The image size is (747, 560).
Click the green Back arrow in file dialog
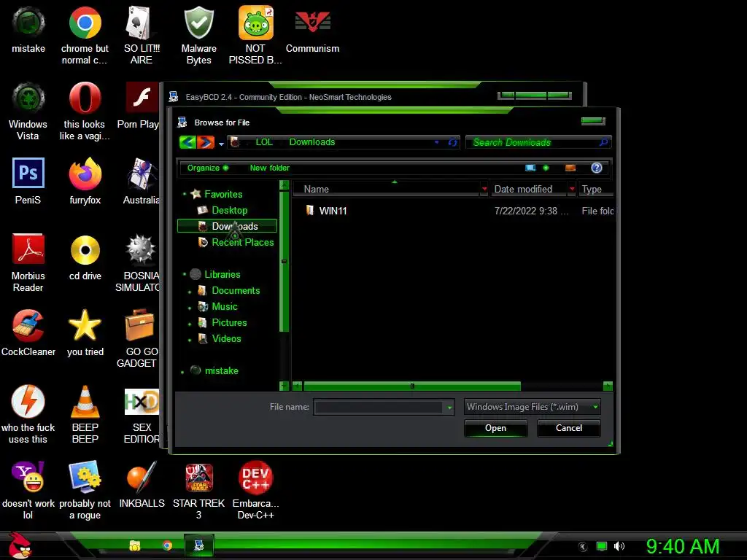[187, 142]
